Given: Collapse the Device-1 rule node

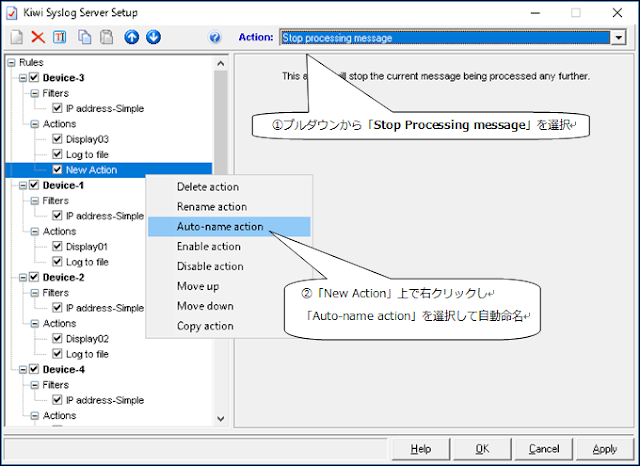Looking at the screenshot, I should tap(23, 186).
